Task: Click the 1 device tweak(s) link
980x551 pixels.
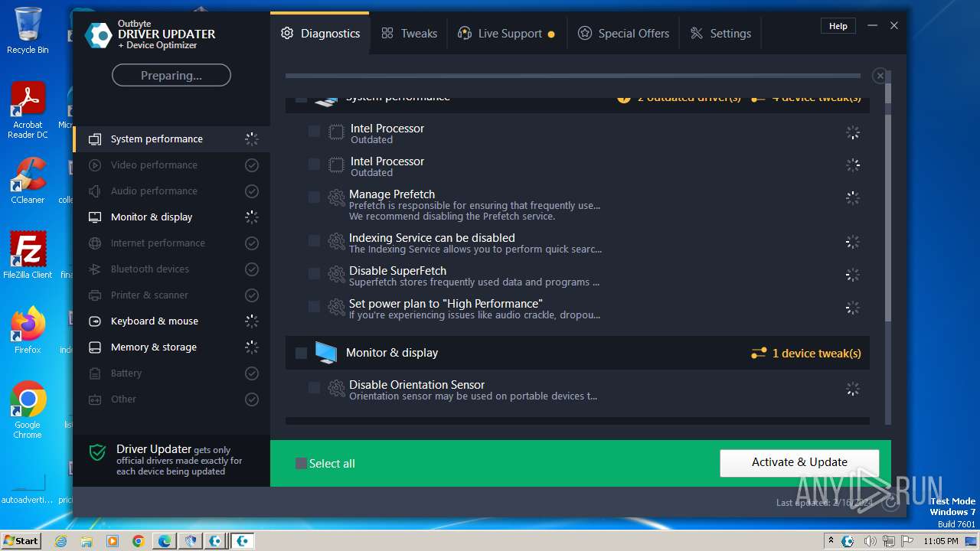Action: tap(816, 354)
